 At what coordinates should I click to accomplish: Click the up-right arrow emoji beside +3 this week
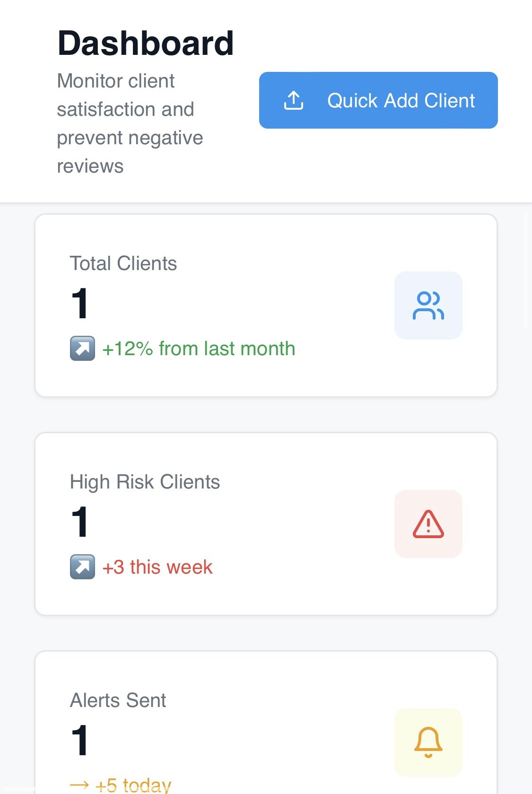click(x=83, y=567)
